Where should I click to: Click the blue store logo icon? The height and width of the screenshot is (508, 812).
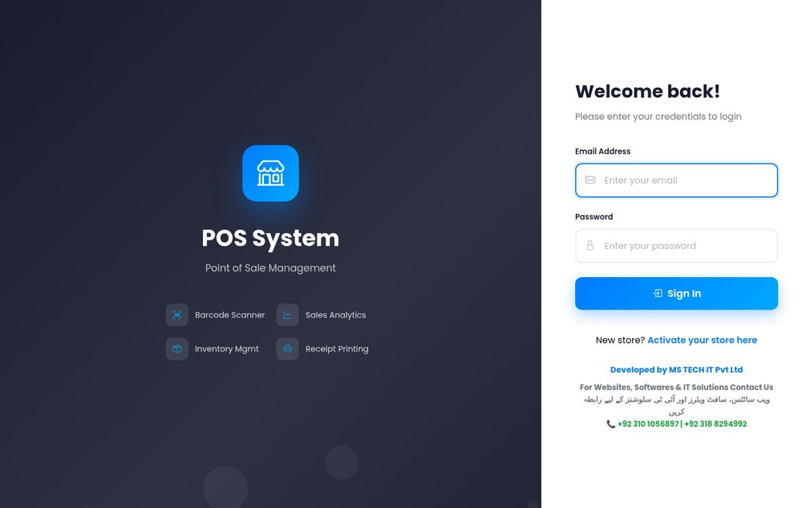tap(271, 173)
